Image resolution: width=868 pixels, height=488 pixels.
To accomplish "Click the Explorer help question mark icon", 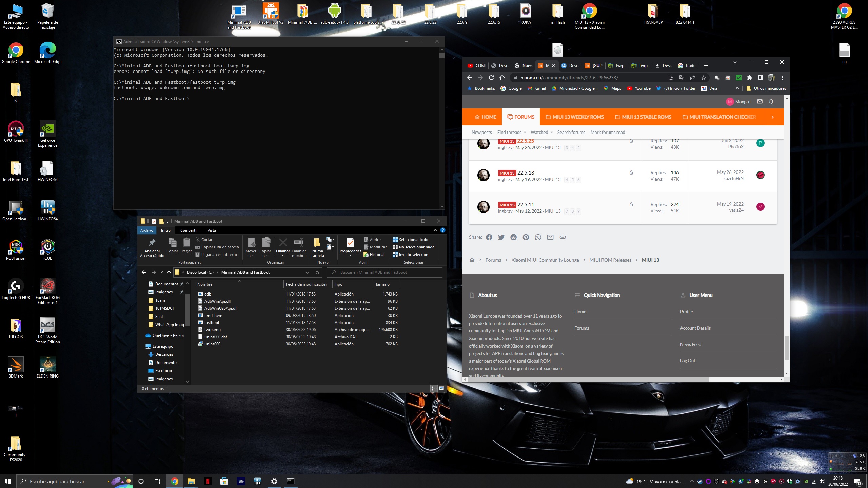I will point(442,230).
